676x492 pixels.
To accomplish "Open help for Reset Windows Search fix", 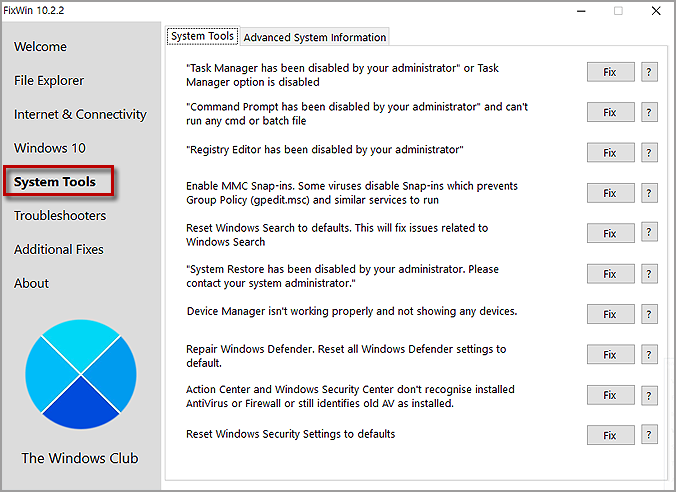I will pyautogui.click(x=649, y=233).
